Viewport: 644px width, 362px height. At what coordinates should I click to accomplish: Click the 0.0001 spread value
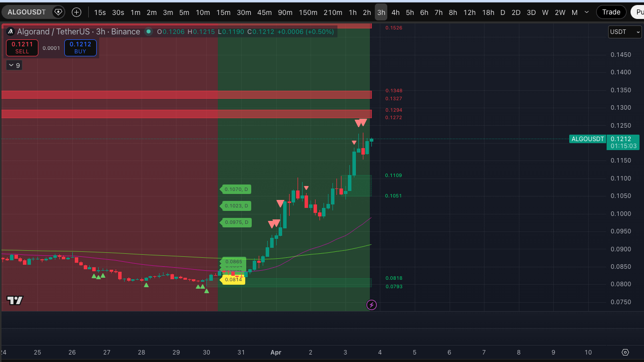pos(51,48)
